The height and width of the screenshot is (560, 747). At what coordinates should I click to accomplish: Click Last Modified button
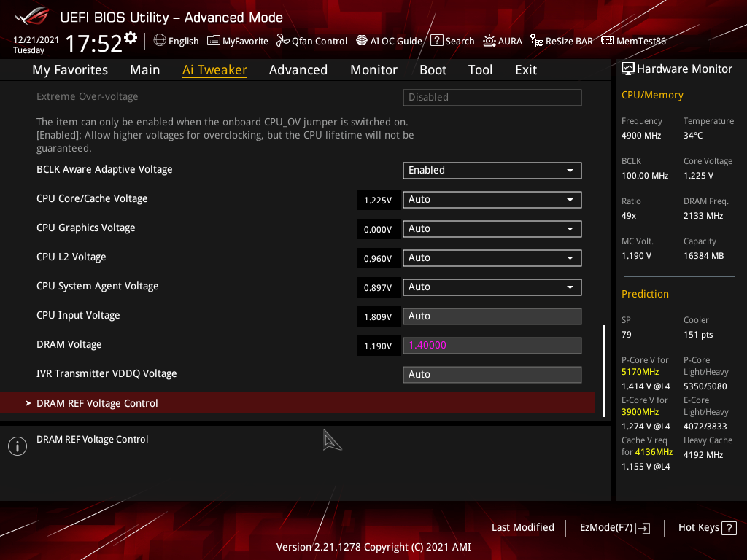(x=522, y=527)
